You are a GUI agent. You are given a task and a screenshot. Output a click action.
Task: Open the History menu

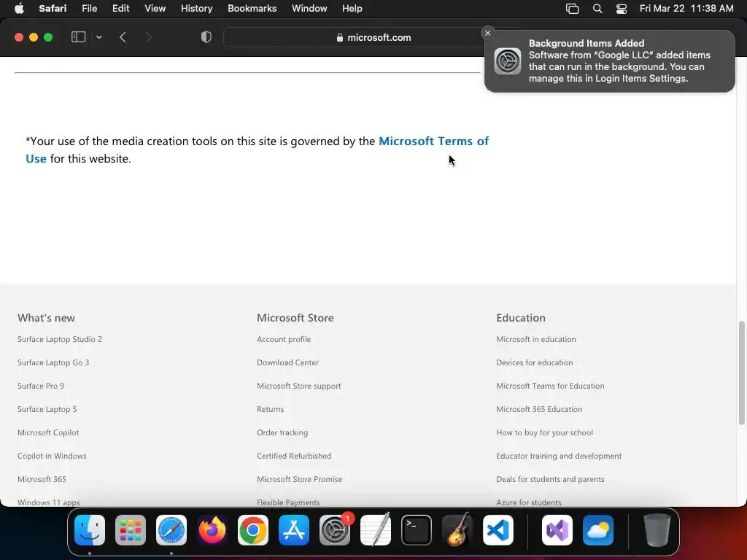click(x=196, y=8)
